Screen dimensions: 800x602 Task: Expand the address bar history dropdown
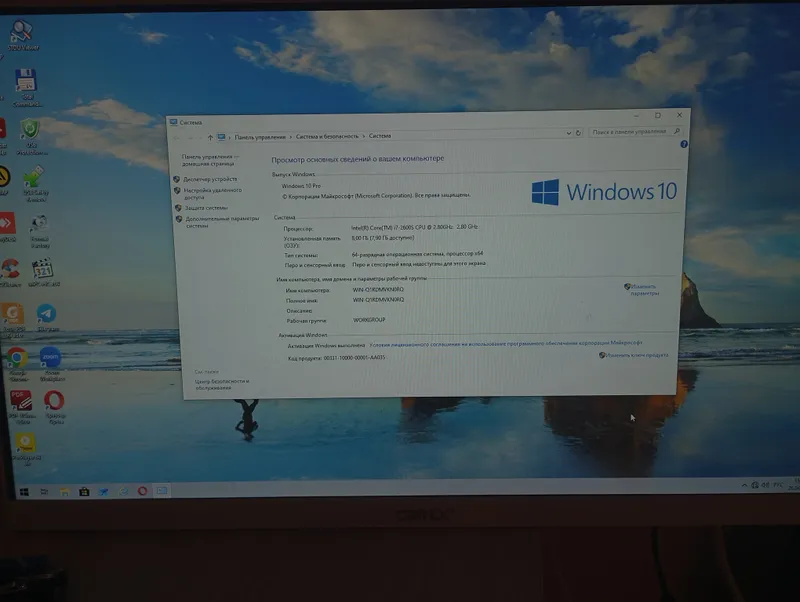pyautogui.click(x=568, y=133)
